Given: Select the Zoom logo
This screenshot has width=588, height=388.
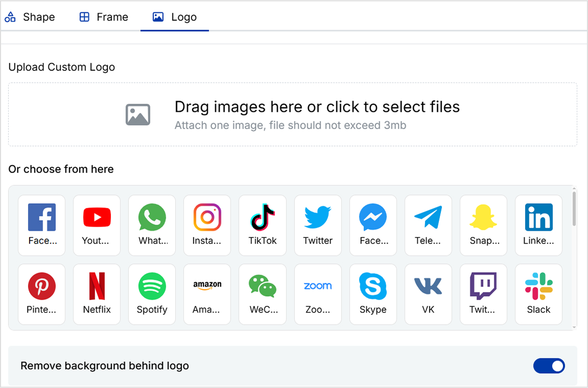Looking at the screenshot, I should pyautogui.click(x=318, y=294).
